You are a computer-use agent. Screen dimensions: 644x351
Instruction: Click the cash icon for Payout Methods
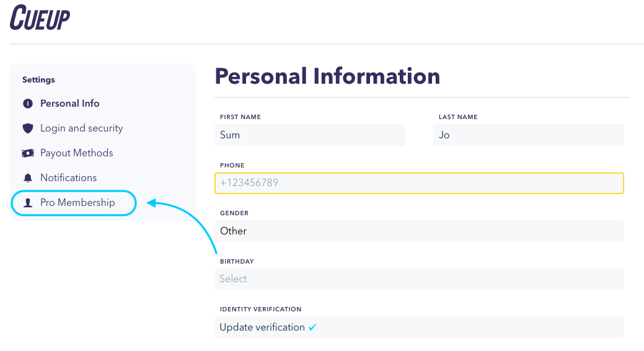[x=27, y=153]
